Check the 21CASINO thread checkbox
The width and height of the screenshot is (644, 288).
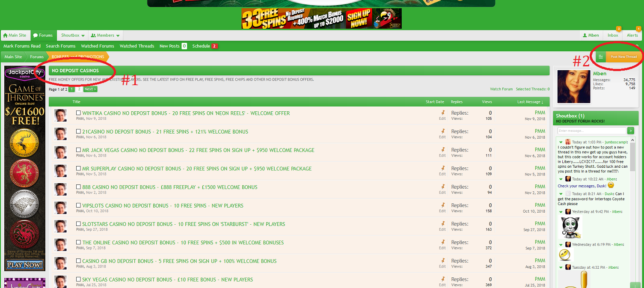coord(78,131)
